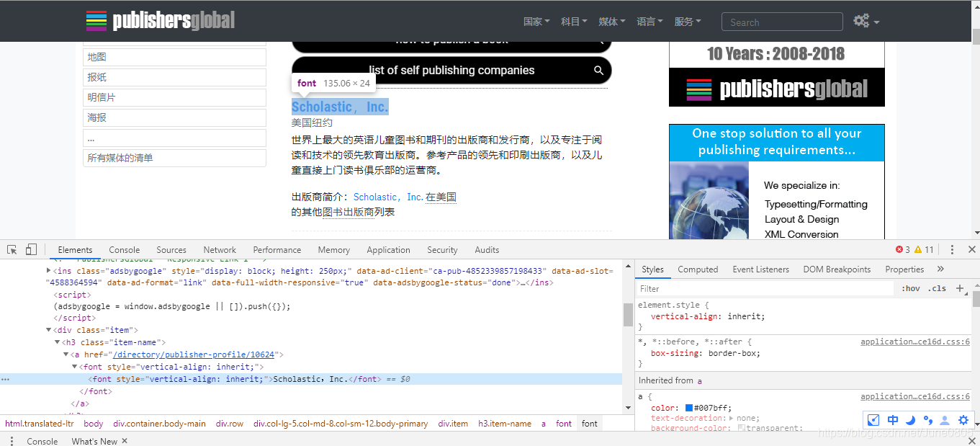
Task: Close the bottom drawer
Action: click(x=971, y=441)
